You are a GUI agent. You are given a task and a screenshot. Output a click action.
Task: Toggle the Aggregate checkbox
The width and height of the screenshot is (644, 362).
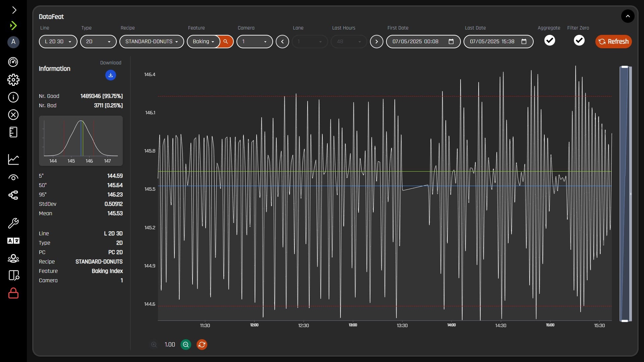coord(549,41)
